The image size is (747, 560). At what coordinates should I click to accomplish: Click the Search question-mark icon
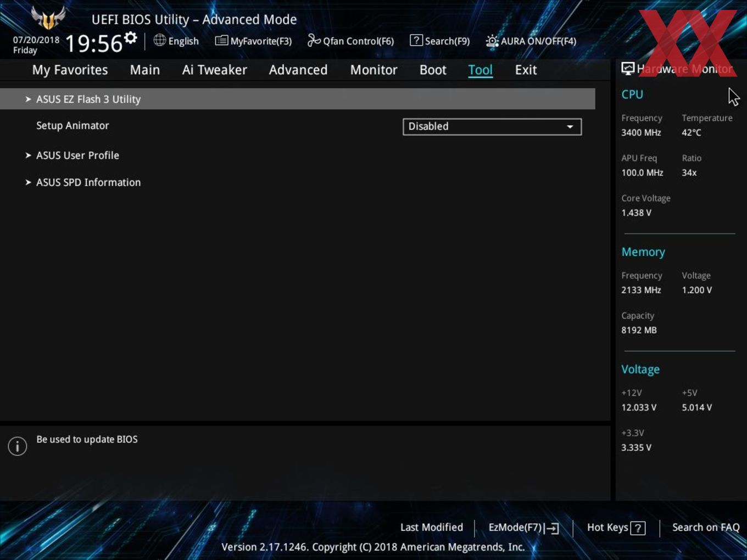coord(416,40)
